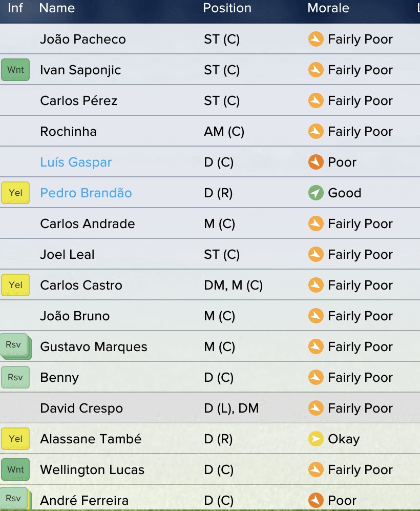
Task: Open the Luís Gaspar player link
Action: (x=76, y=162)
